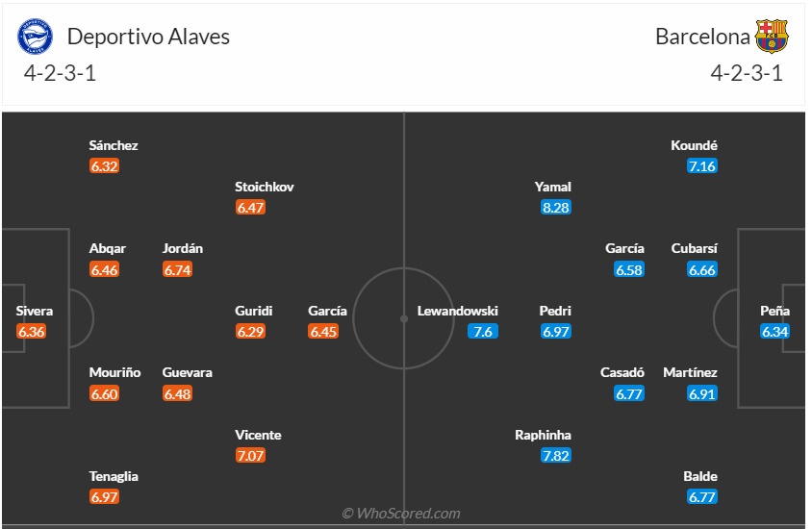
Task: Click the Barcelona club crest
Action: 772,37
